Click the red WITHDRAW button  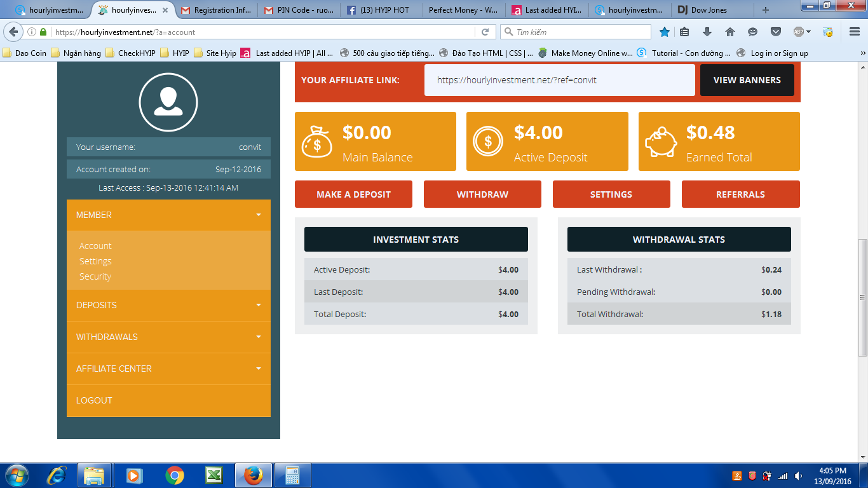482,194
